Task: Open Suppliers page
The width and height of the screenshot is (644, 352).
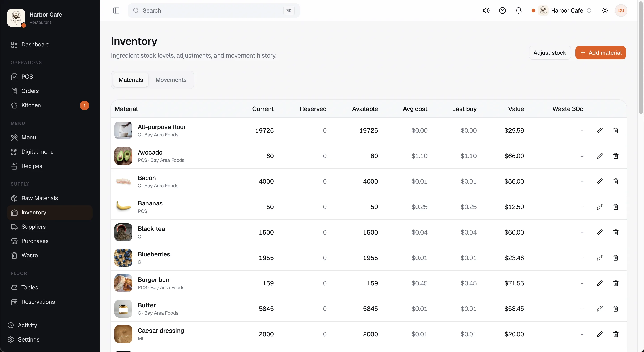Action: [x=50, y=227]
